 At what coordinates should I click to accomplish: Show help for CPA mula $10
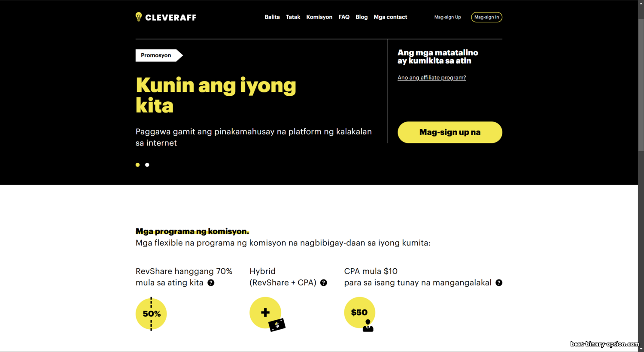[499, 282]
